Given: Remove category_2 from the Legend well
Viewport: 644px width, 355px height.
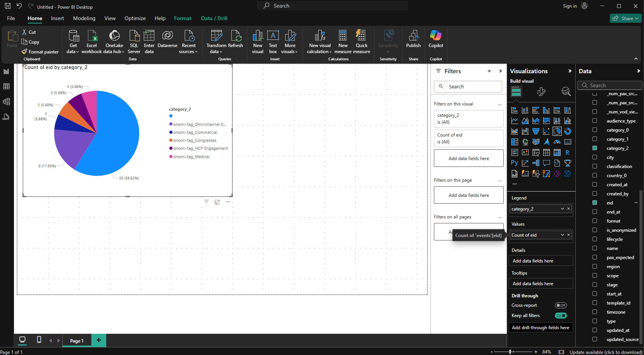Looking at the screenshot, I should [x=569, y=209].
